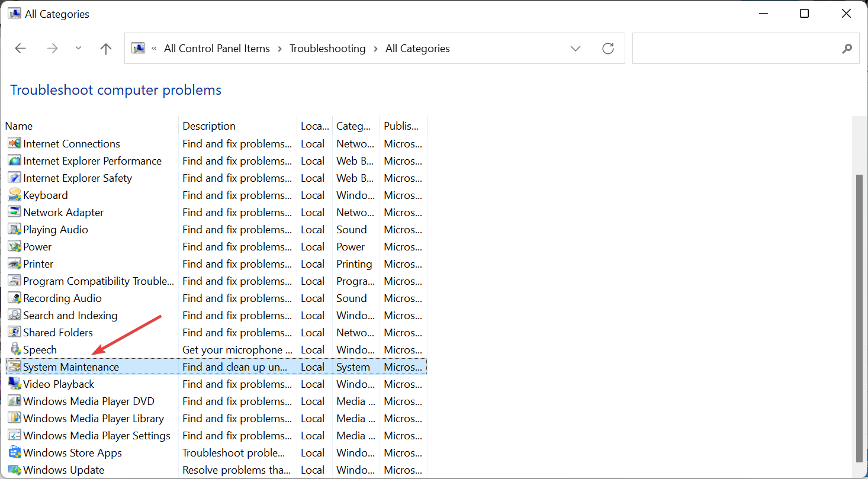Click the chevron after All Control Panel Items
Viewport: 868px width, 479px height.
[279, 49]
